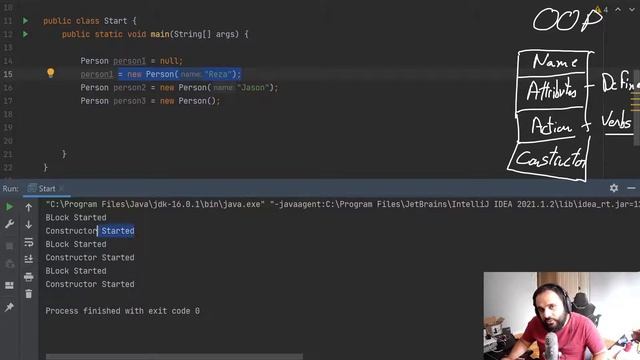The image size is (640, 360).
Task: Click the selected 'new Person("Reza")' code
Action: tap(180, 74)
